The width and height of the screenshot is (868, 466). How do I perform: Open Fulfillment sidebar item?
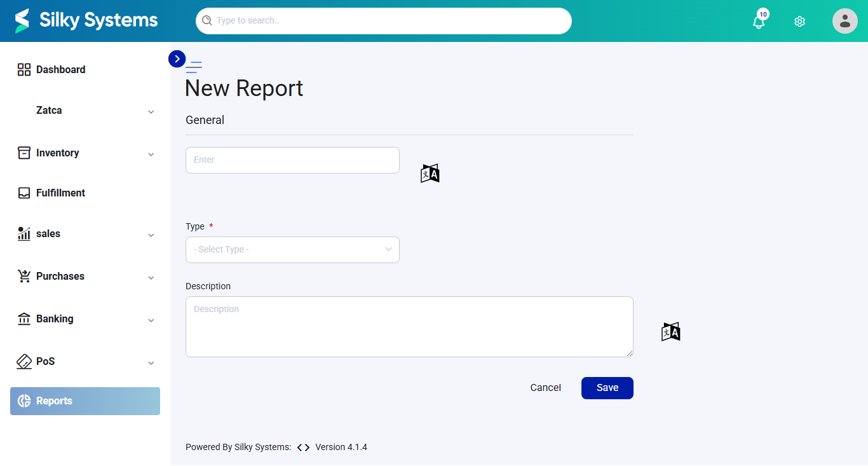[x=85, y=193]
